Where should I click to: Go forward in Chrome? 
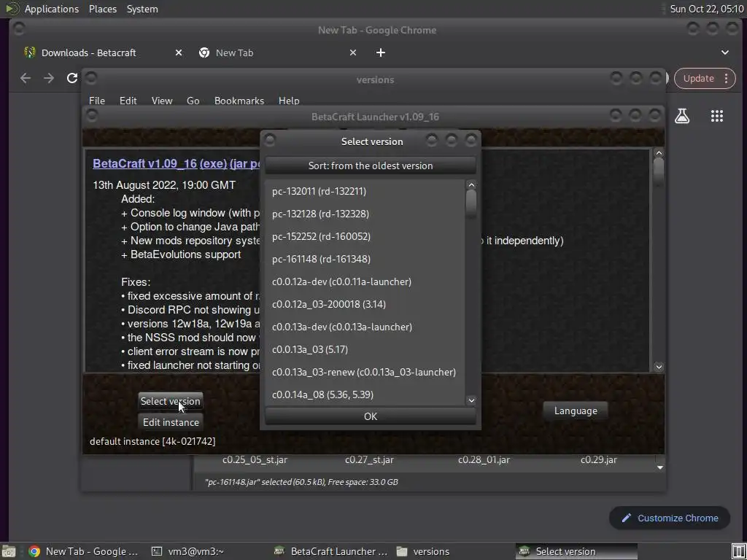[x=49, y=78]
